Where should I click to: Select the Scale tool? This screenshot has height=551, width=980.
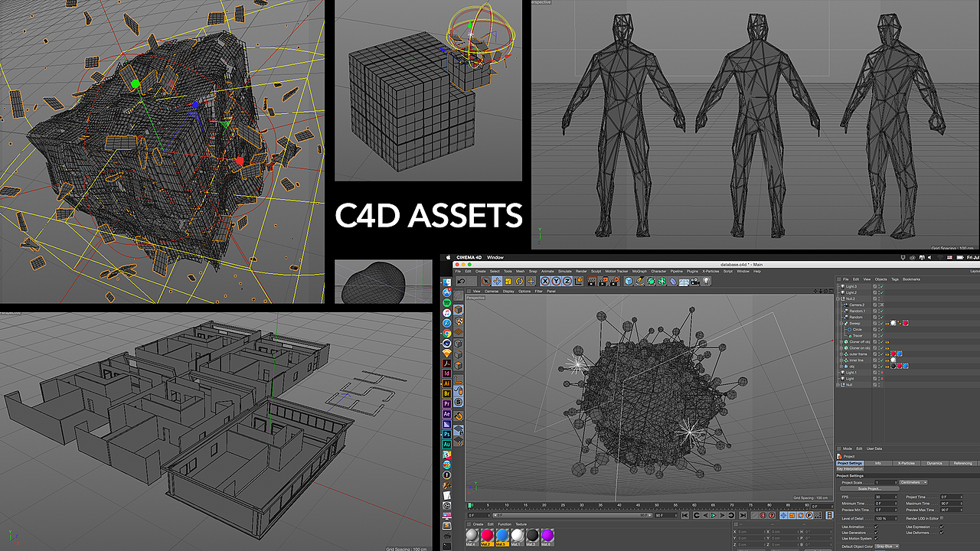click(x=508, y=281)
